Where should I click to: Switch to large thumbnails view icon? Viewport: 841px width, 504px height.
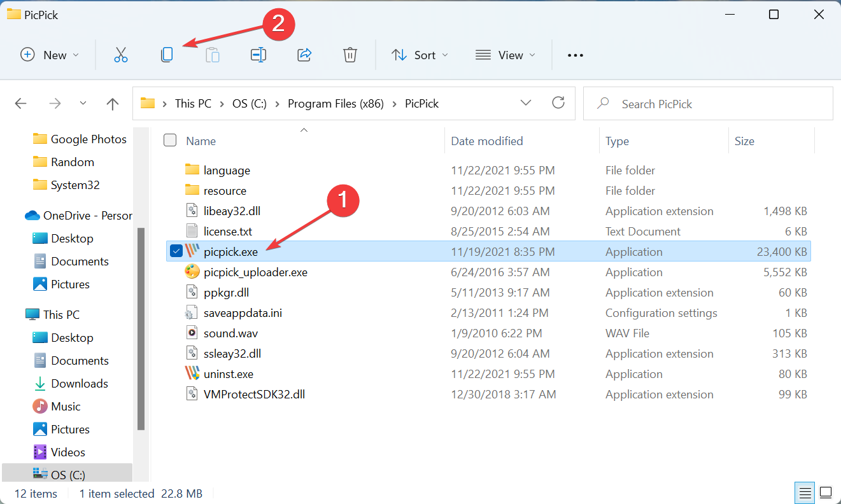[x=825, y=493]
